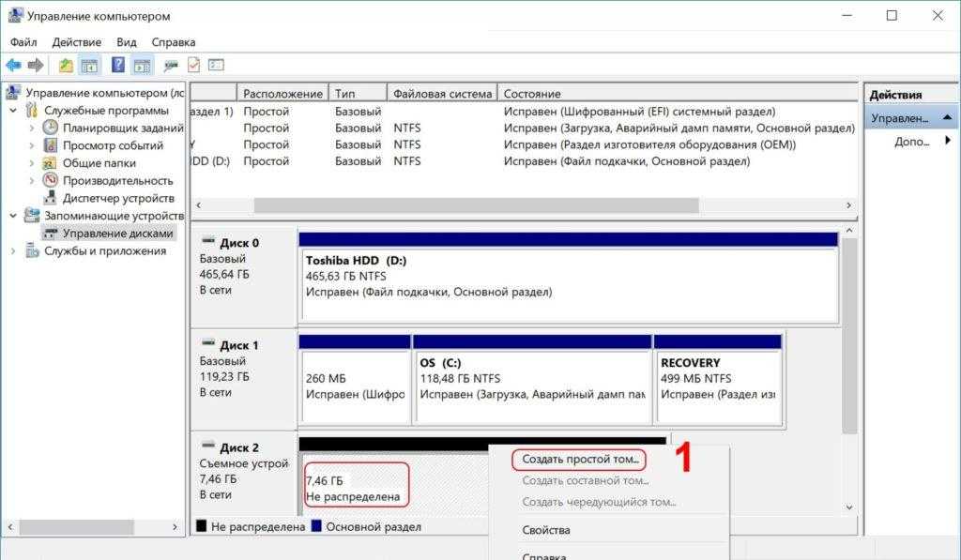Select Свойства in the context menu
This screenshot has height=560, width=961.
[x=545, y=530]
